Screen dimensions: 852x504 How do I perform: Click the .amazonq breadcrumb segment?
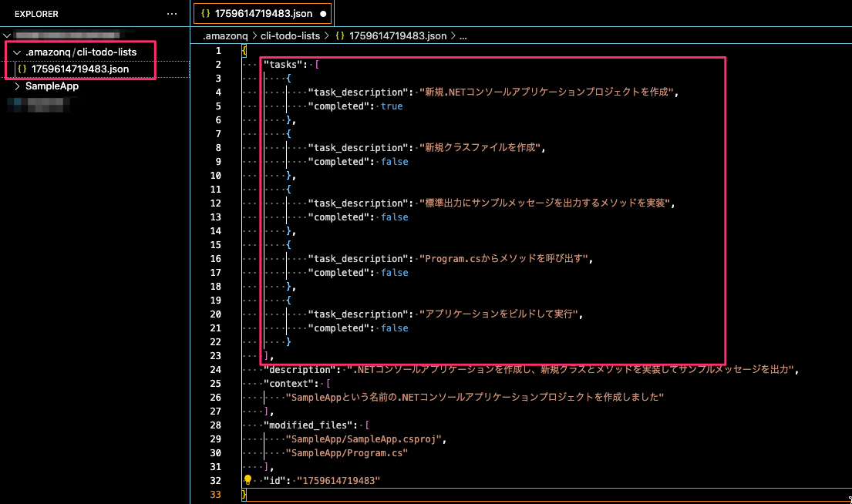pyautogui.click(x=224, y=35)
